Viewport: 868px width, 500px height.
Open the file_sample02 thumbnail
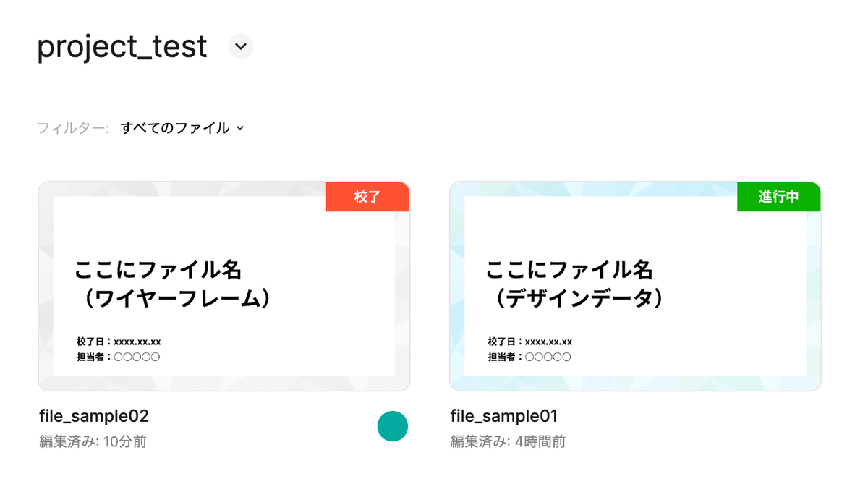[x=224, y=286]
